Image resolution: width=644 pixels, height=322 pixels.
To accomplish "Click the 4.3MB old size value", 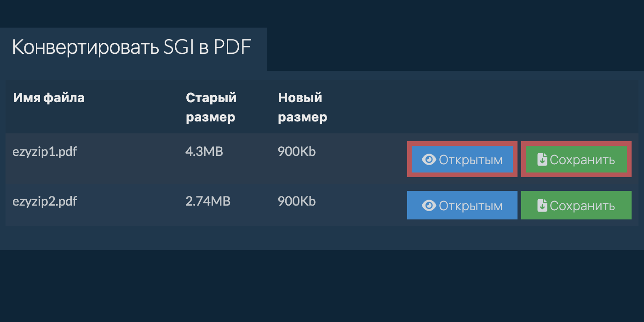I will click(x=204, y=151).
